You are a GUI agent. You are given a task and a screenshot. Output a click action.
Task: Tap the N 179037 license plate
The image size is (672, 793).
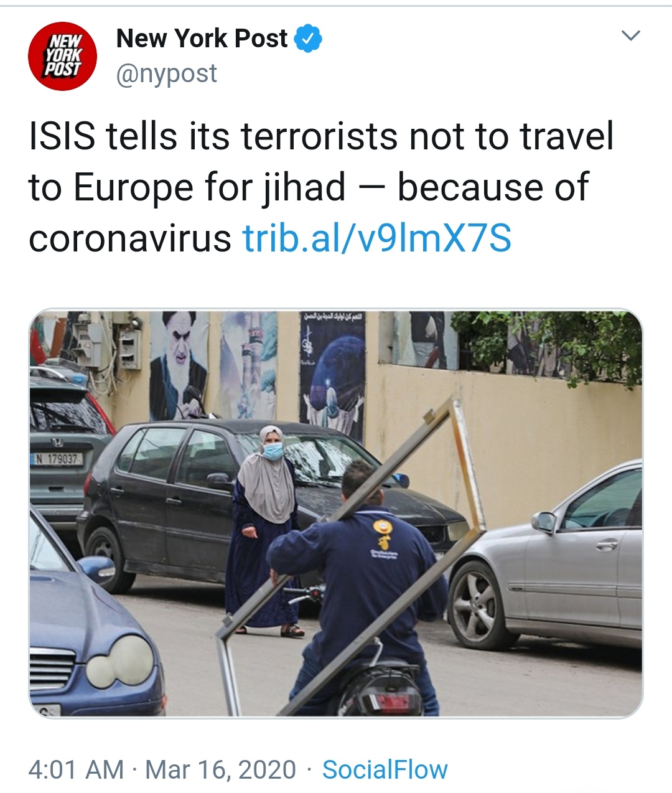[x=57, y=459]
